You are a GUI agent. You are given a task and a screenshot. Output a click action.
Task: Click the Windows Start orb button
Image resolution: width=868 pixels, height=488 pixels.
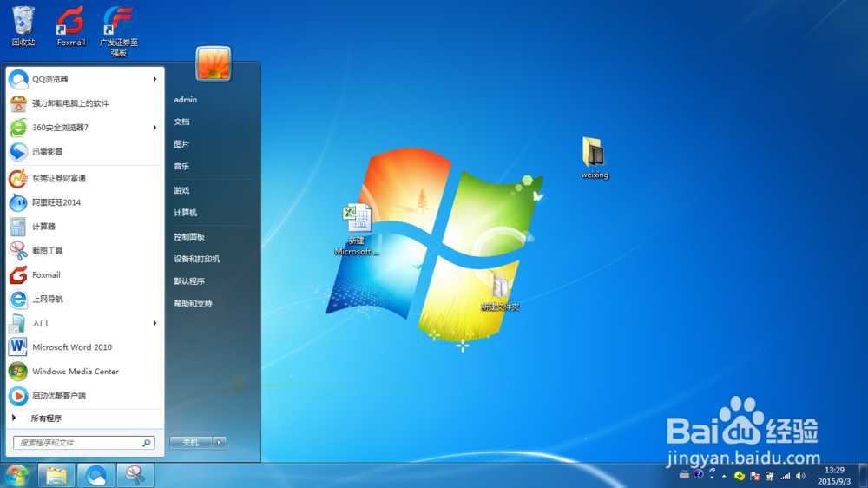16,475
